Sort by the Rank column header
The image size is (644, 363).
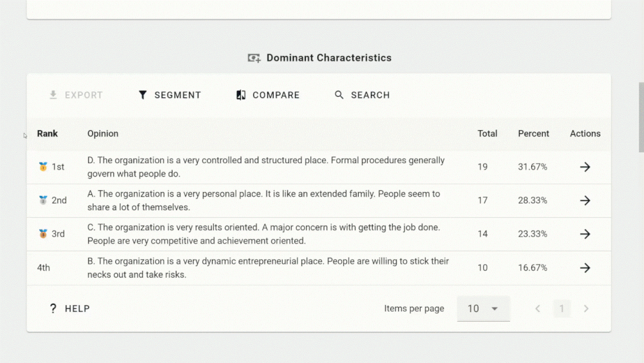(x=48, y=133)
